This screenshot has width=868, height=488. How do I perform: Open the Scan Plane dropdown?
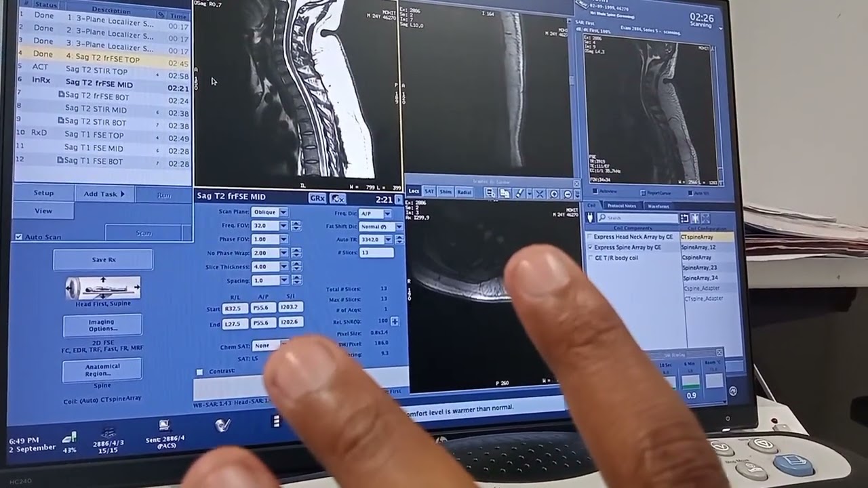click(x=283, y=212)
